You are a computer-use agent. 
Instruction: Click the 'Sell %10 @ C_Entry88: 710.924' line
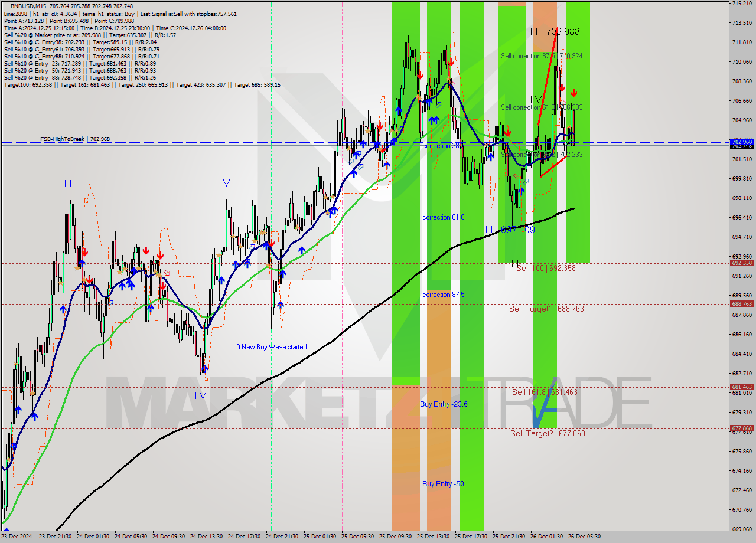point(80,56)
